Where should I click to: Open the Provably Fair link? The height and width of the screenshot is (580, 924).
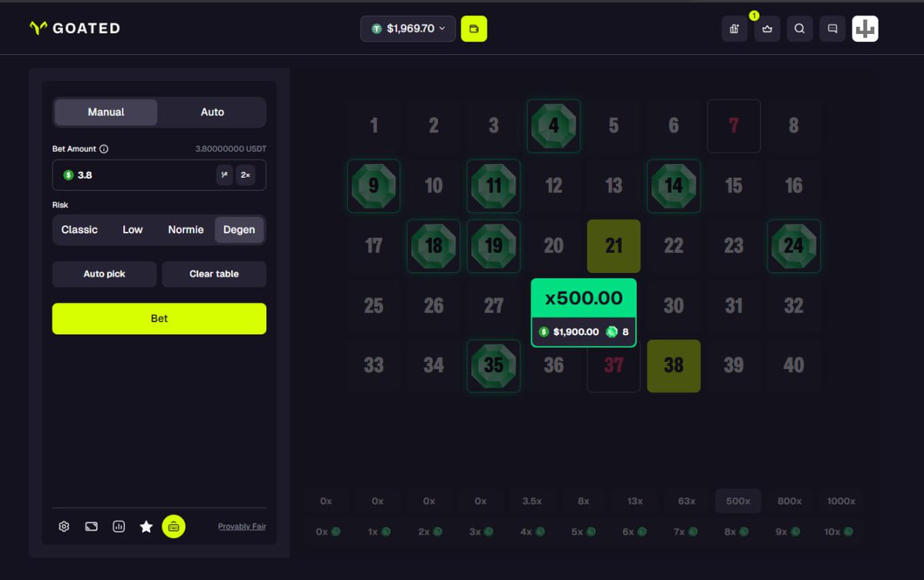click(242, 527)
